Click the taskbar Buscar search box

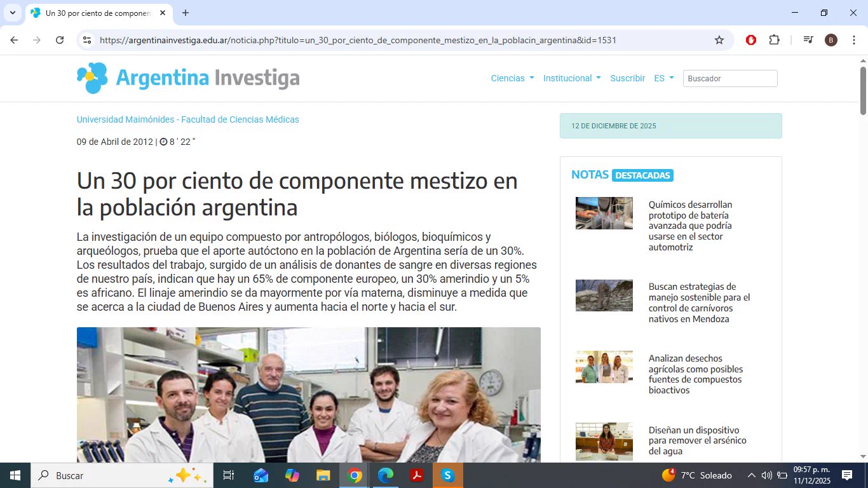[x=121, y=475]
